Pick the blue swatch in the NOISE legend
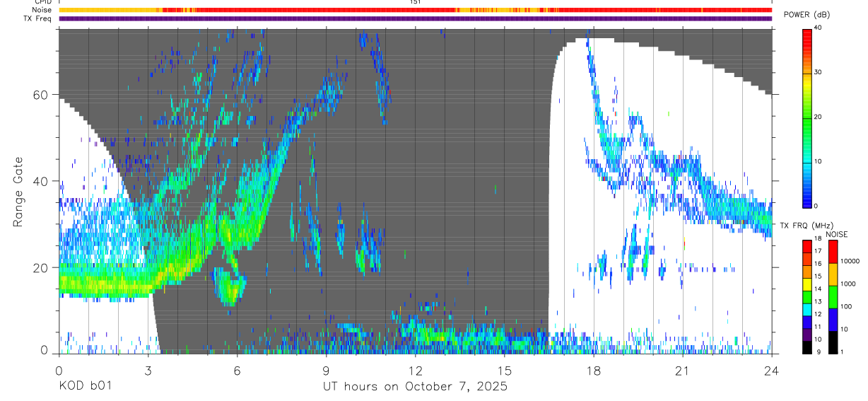868x401 pixels. click(x=833, y=320)
